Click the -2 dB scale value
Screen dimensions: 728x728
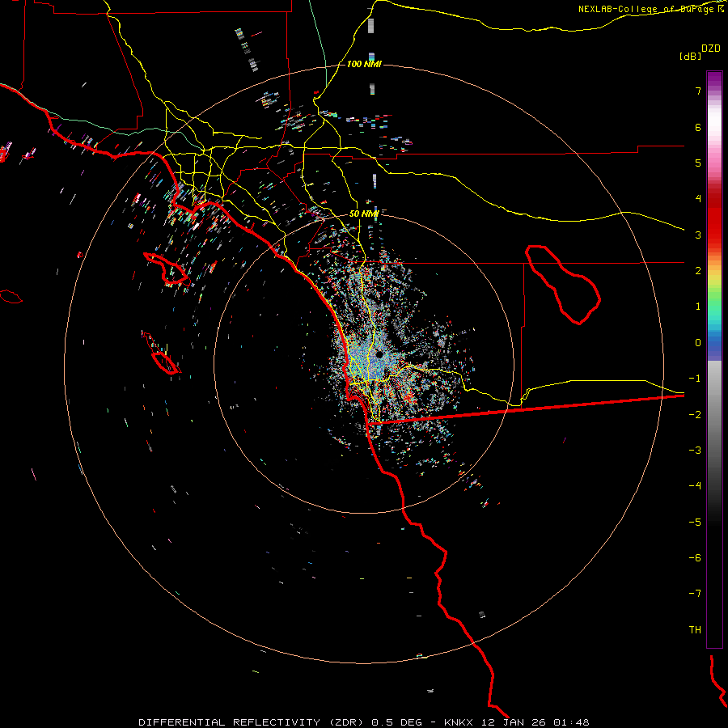695,415
